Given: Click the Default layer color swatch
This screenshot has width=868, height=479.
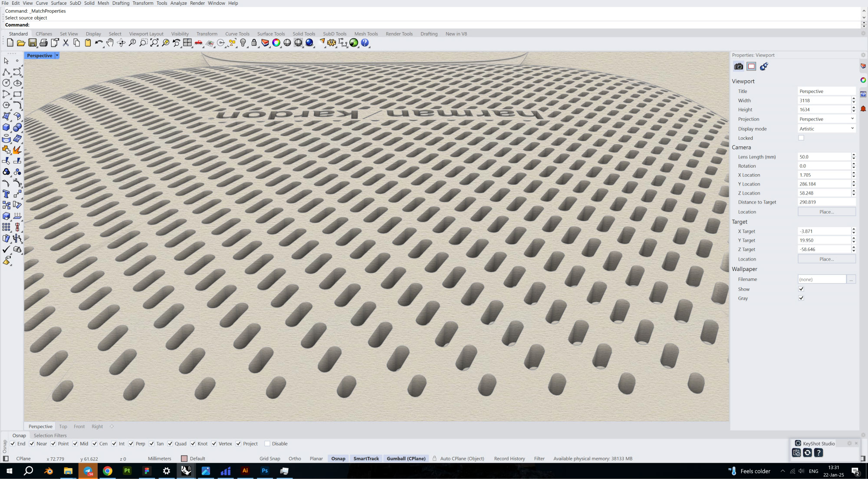Looking at the screenshot, I should coord(184,459).
